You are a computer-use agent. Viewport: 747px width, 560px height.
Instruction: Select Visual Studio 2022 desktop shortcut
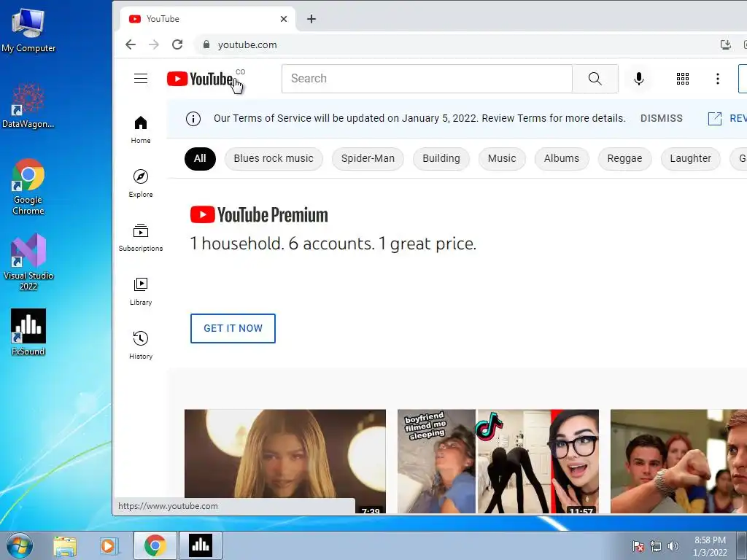pos(28,262)
